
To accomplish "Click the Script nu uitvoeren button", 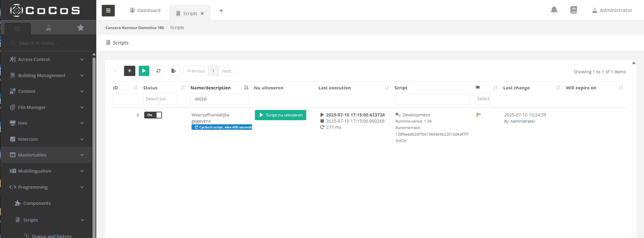I will (x=280, y=115).
